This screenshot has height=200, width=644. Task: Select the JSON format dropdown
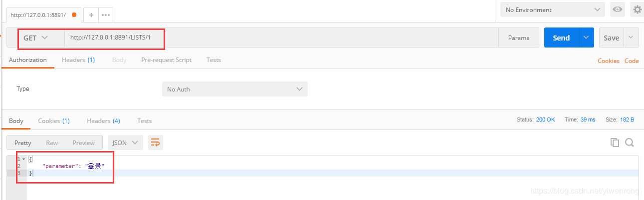coord(125,142)
